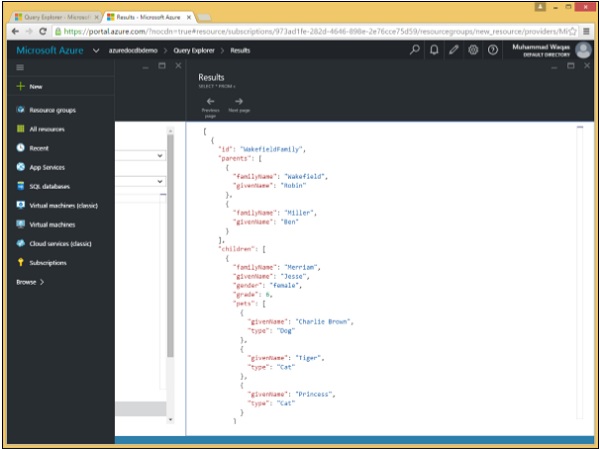The width and height of the screenshot is (600, 449).
Task: Click the pencil edit dashboard icon
Action: click(454, 50)
